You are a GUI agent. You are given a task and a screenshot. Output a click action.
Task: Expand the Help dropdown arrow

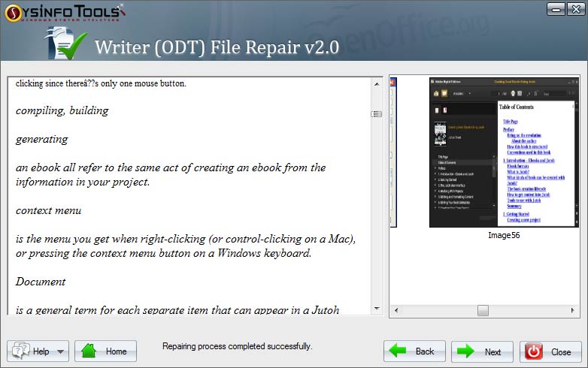(x=60, y=351)
